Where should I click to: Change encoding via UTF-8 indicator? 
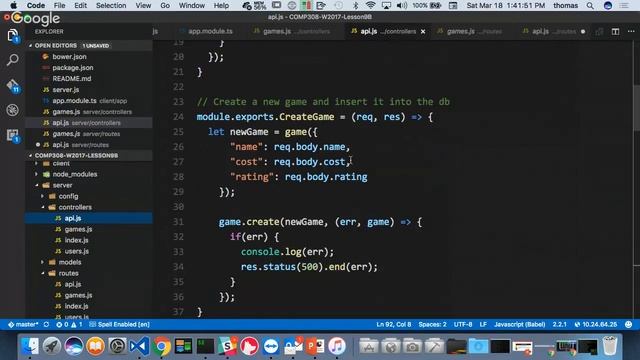[463, 324]
